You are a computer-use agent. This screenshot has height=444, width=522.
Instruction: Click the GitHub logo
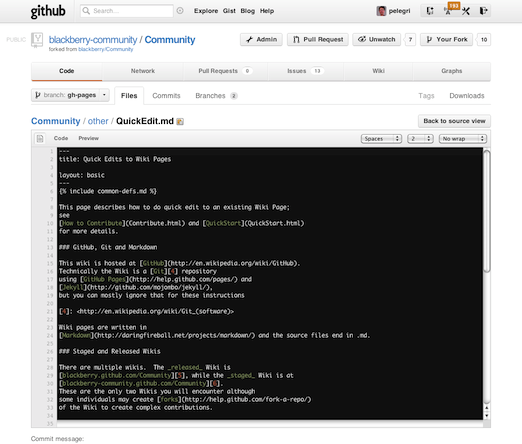coord(48,11)
